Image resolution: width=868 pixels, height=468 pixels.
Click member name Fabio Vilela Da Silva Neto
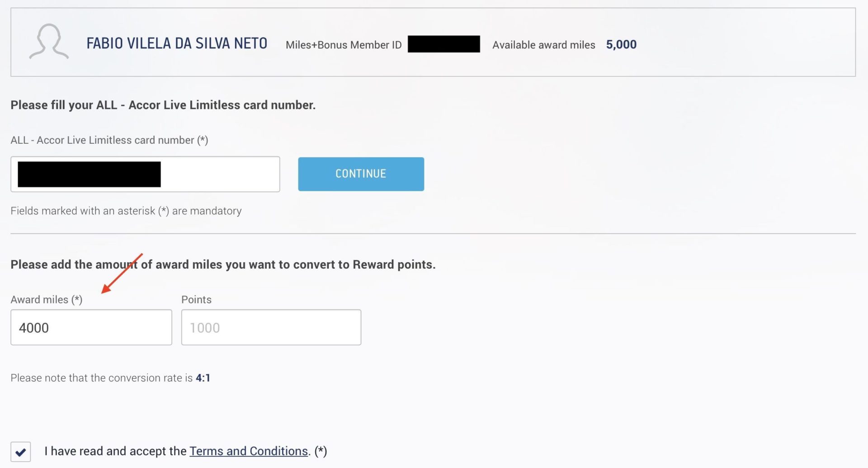point(177,43)
